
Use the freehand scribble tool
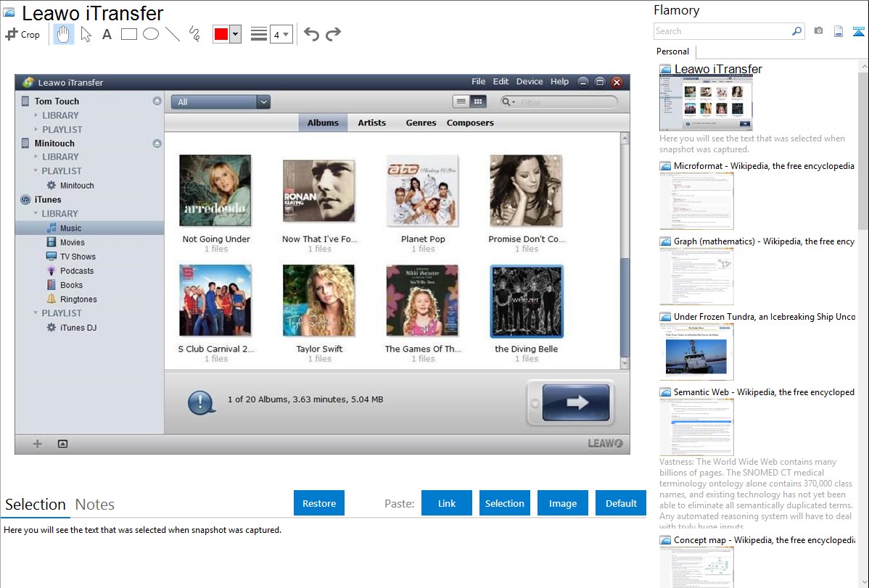194,34
